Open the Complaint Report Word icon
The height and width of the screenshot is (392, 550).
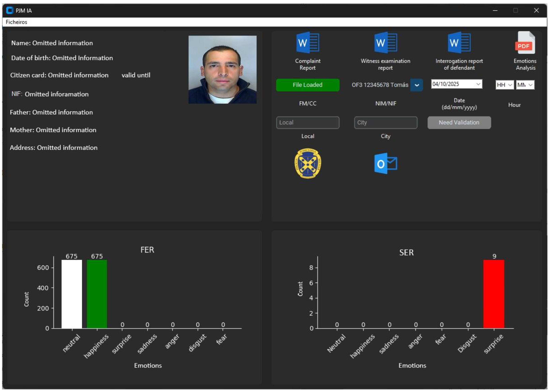(x=308, y=43)
